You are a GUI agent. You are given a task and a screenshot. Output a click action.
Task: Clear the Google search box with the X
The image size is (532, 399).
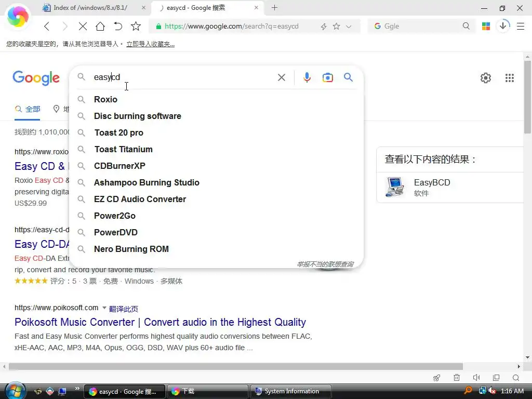(281, 77)
